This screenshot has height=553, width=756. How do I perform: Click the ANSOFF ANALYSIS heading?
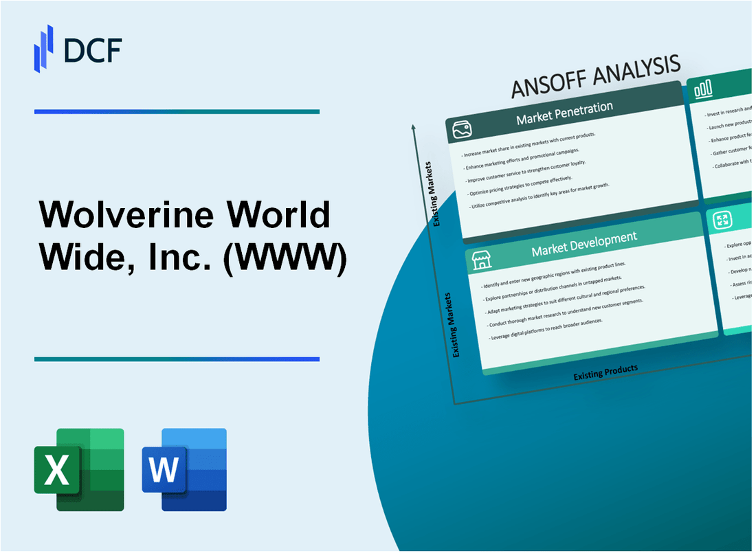[x=597, y=77]
